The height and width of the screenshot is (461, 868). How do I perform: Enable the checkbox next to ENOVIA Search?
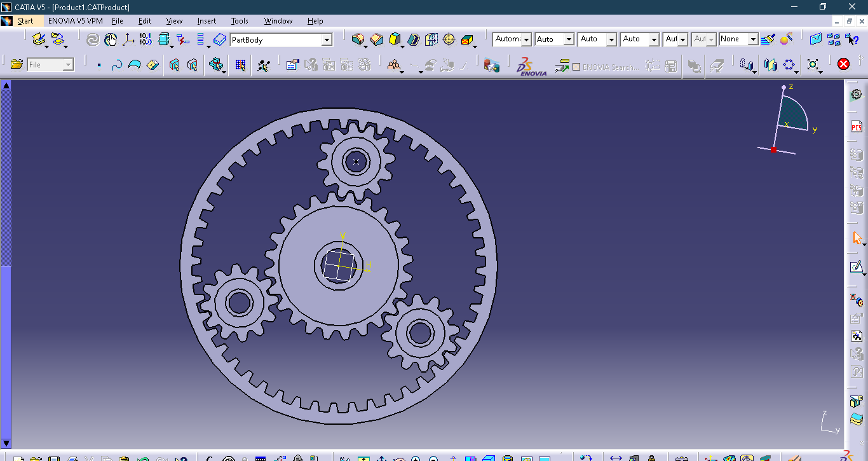coord(577,65)
